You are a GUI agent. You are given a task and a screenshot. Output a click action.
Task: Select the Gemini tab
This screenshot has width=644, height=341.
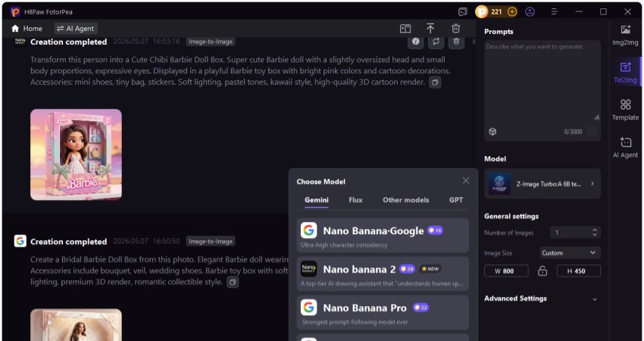pos(316,200)
